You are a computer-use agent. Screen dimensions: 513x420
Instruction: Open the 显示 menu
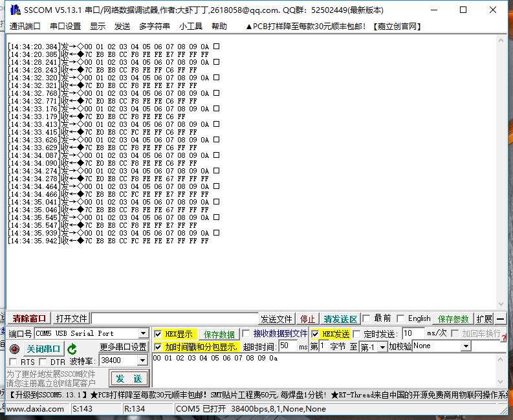point(98,26)
